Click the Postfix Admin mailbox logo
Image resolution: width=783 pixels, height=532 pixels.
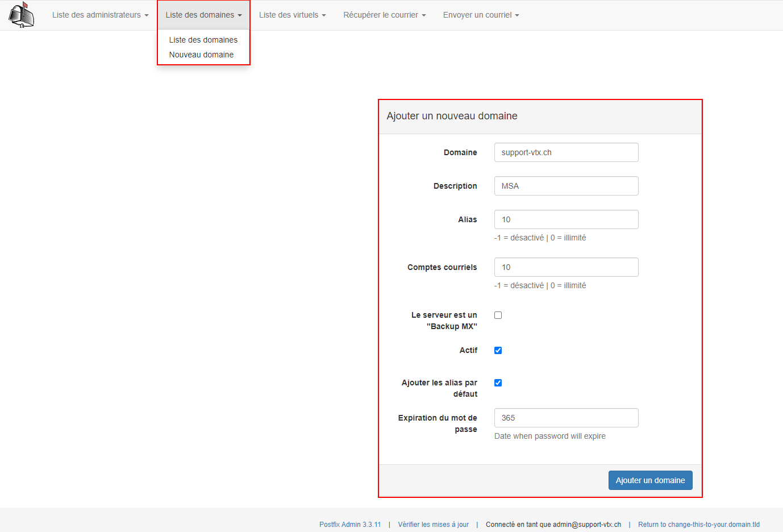(x=21, y=15)
